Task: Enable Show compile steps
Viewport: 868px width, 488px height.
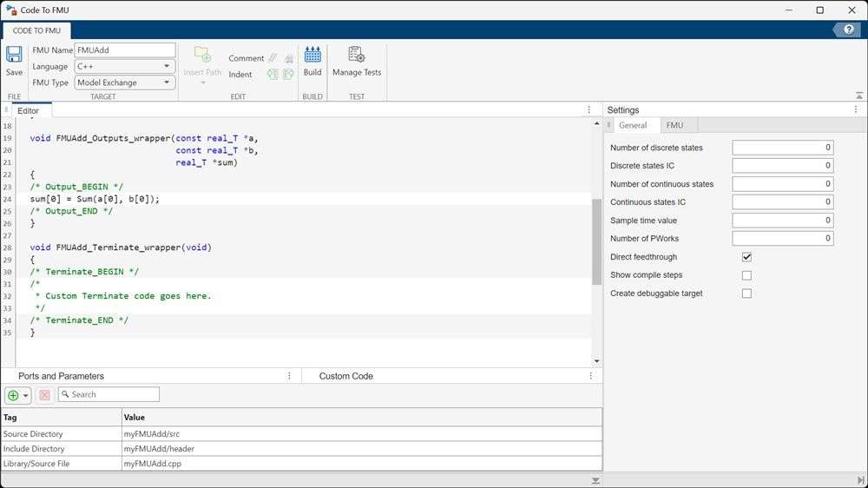Action: point(746,275)
